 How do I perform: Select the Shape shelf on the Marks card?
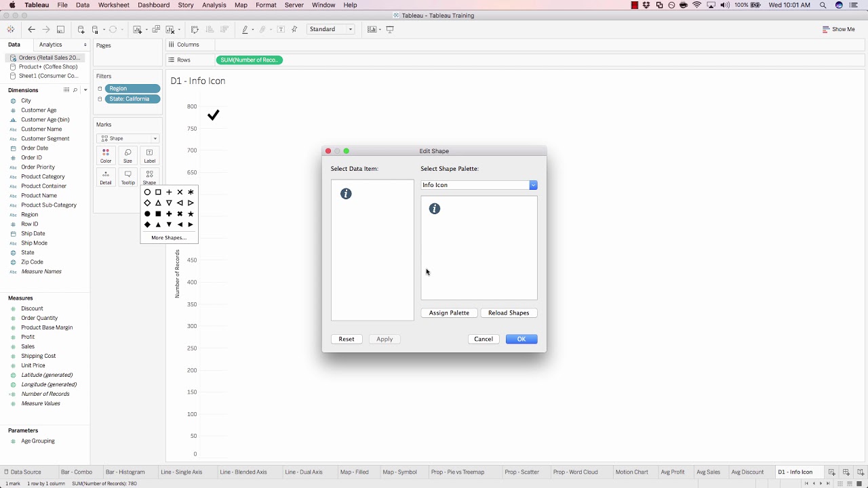click(149, 177)
